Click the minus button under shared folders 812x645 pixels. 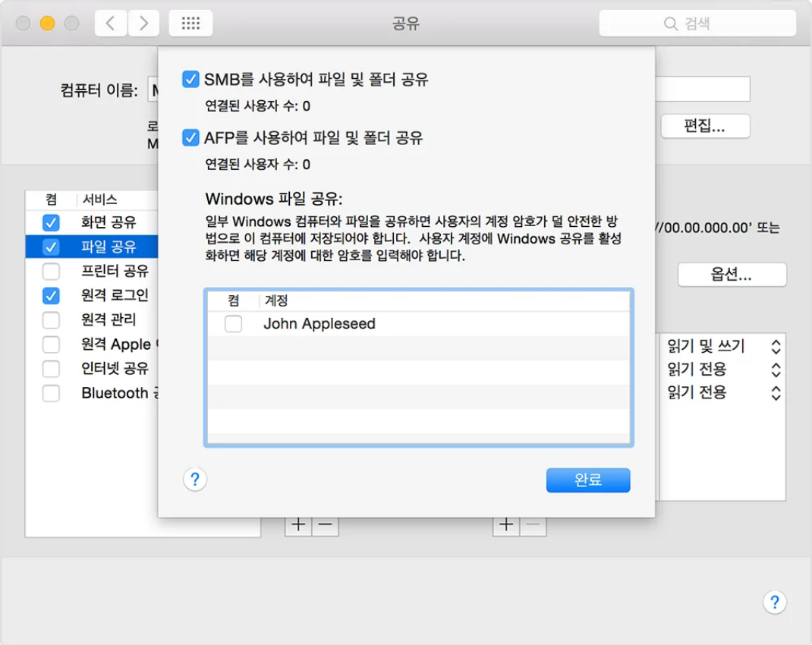point(326,525)
